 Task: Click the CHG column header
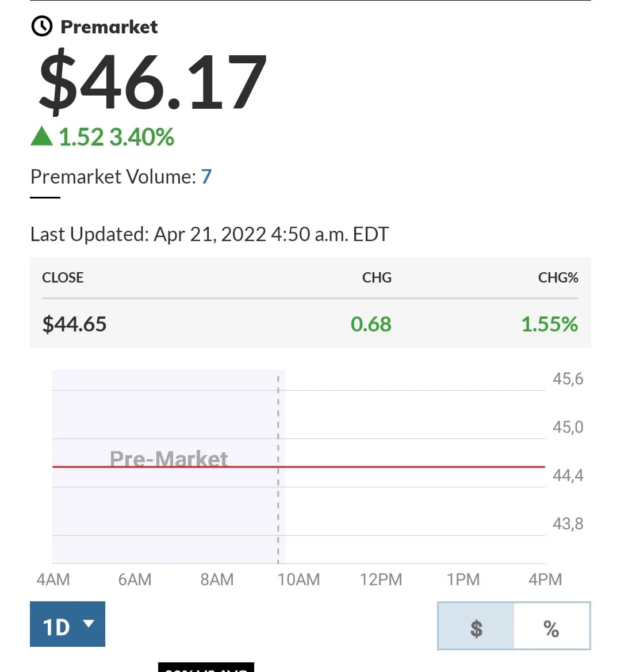pyautogui.click(x=377, y=278)
